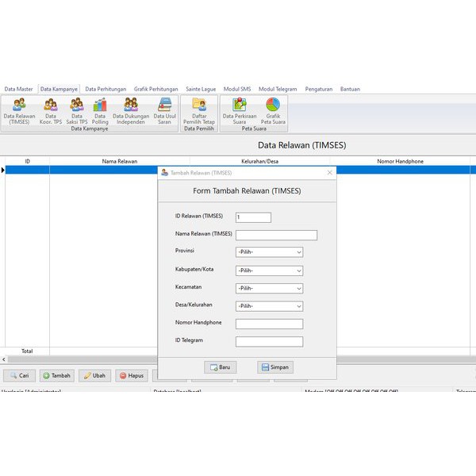Click the Tambah button at bottom
Viewport: 476px width, 476px height.
56,375
